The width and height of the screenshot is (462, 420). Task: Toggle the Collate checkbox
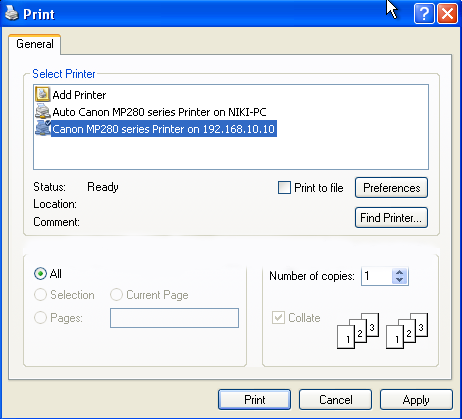(278, 318)
